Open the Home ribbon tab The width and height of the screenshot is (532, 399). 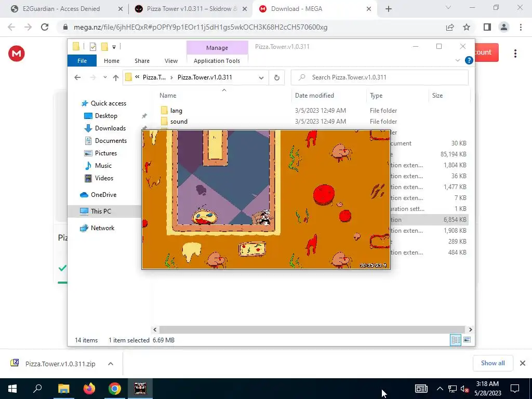112,61
